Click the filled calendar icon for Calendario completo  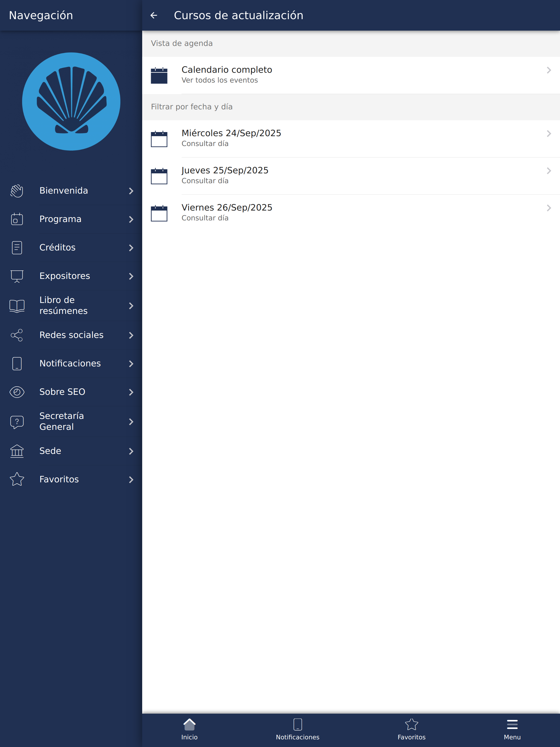point(159,75)
